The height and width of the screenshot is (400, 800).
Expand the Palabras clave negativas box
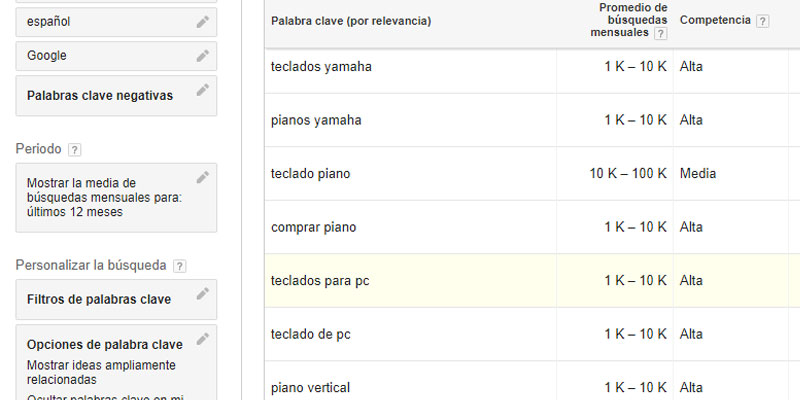tap(100, 96)
